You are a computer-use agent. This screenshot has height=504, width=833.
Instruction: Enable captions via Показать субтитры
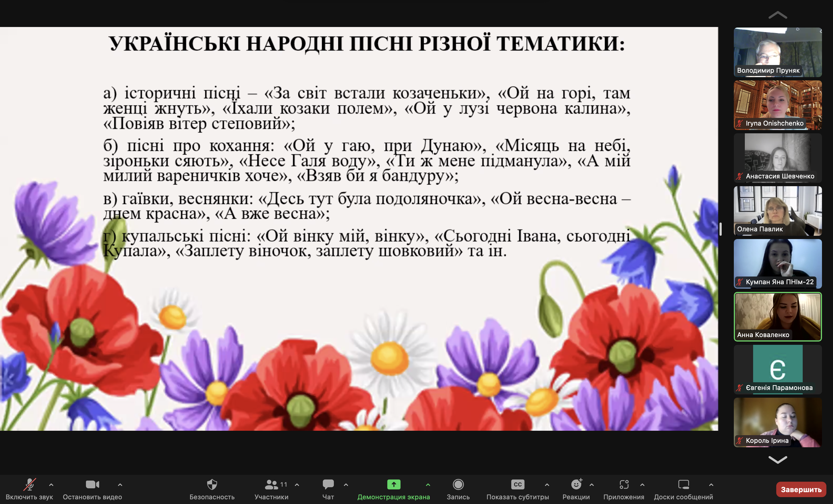click(x=518, y=489)
